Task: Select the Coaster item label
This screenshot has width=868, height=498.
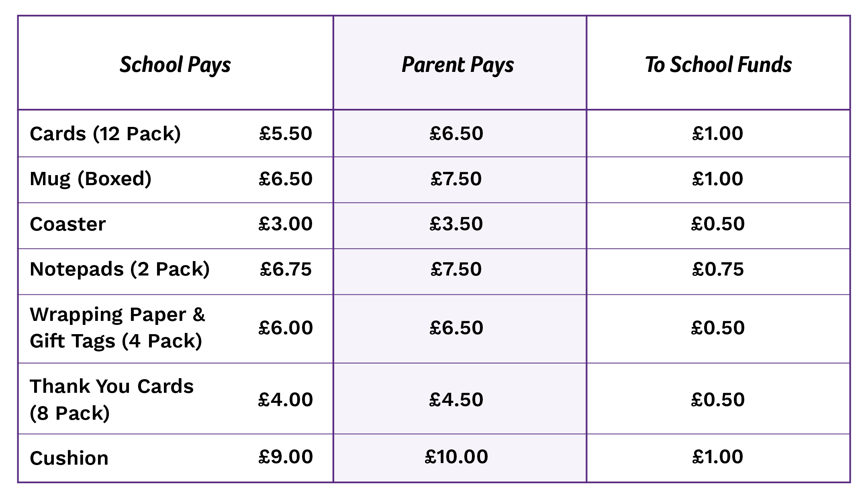Action: (67, 224)
